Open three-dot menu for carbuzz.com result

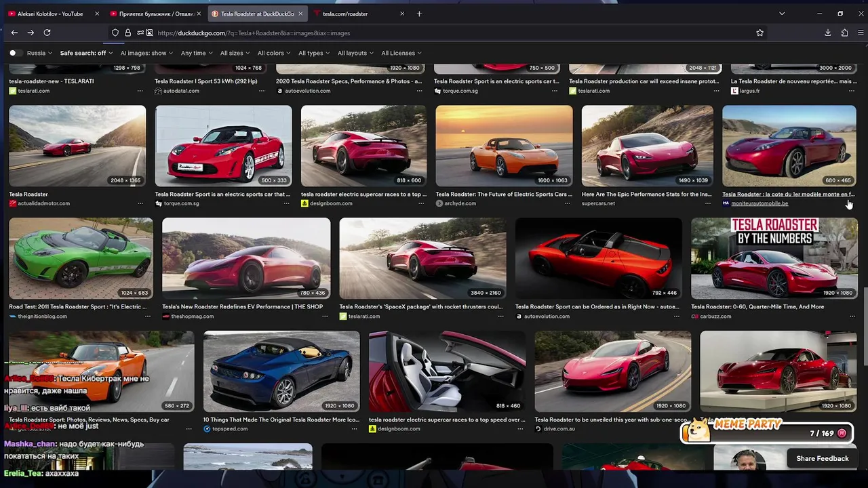coord(852,317)
